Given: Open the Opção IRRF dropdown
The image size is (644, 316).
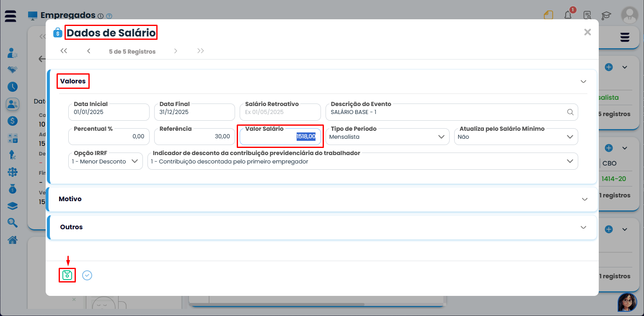Looking at the screenshot, I should point(105,161).
